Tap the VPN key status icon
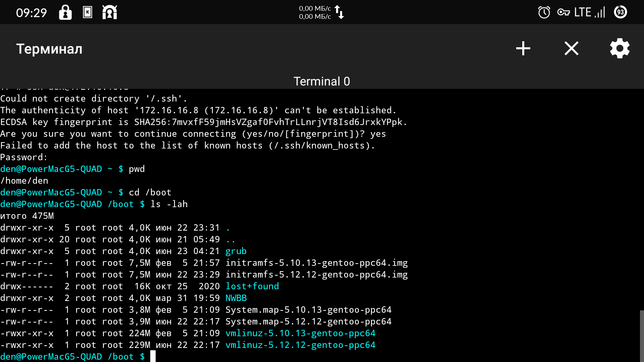644x362 pixels. coord(563,12)
